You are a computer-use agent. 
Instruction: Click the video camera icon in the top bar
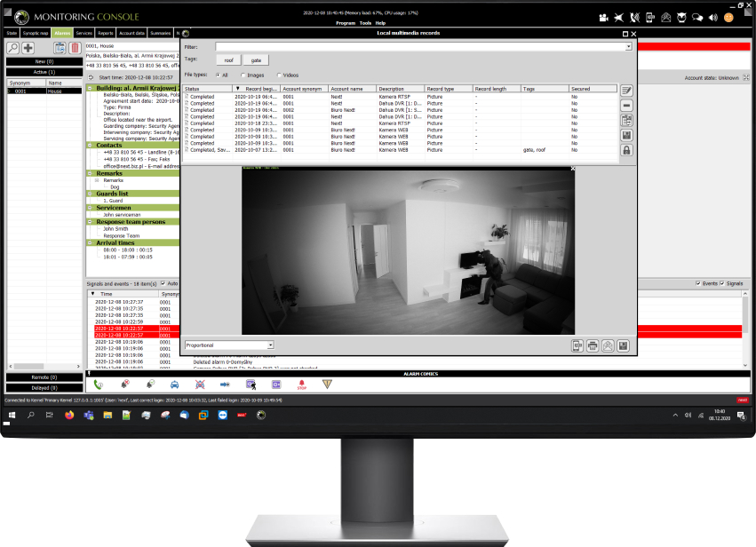(603, 18)
